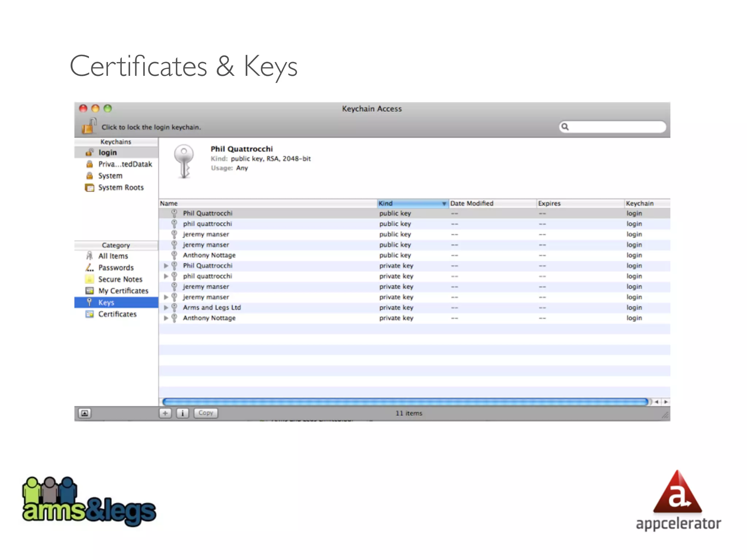Click the padlock icon to lock login keychain
The height and width of the screenshot is (560, 747).
(x=89, y=126)
